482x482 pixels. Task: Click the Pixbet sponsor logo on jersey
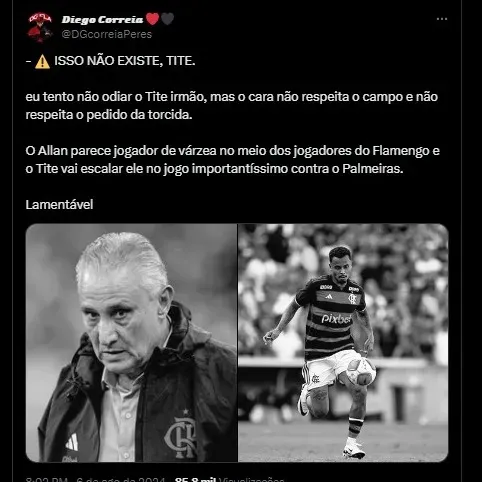tap(336, 319)
